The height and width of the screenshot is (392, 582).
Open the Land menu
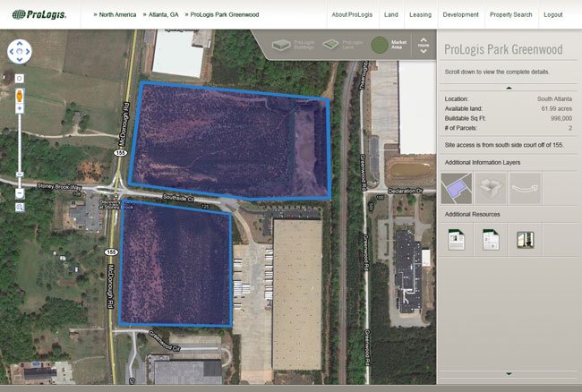(x=391, y=15)
